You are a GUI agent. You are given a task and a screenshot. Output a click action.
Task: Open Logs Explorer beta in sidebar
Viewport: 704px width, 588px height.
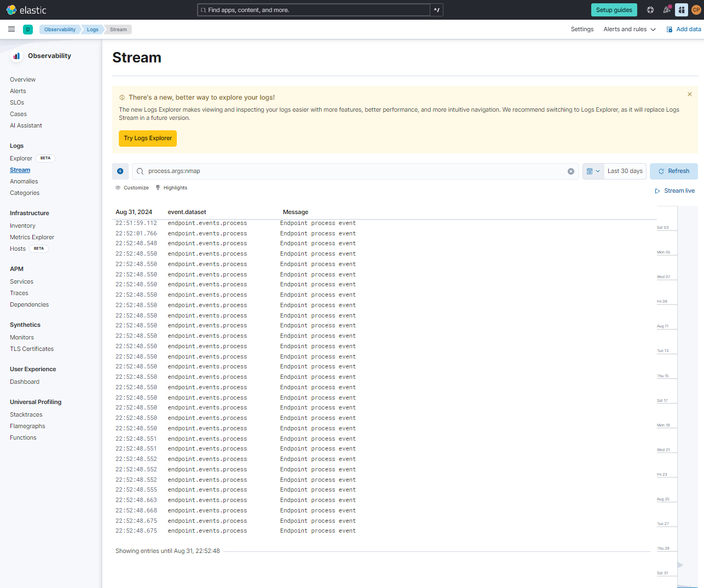click(x=21, y=159)
